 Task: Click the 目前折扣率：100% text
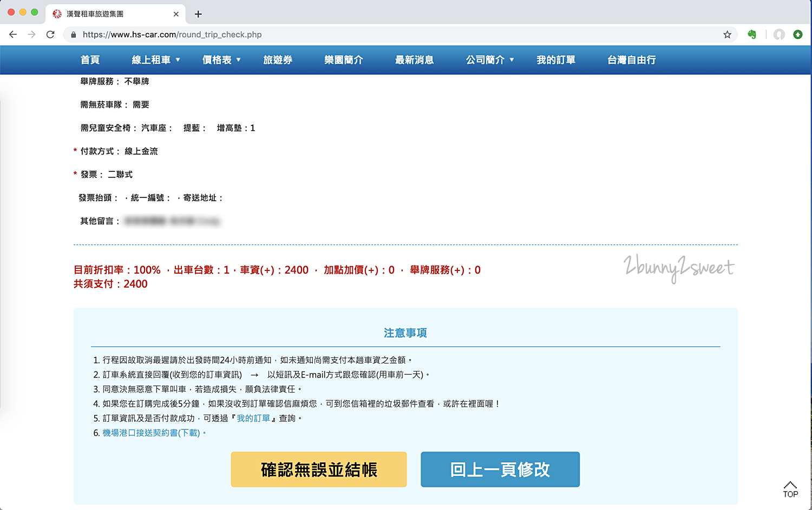[117, 270]
